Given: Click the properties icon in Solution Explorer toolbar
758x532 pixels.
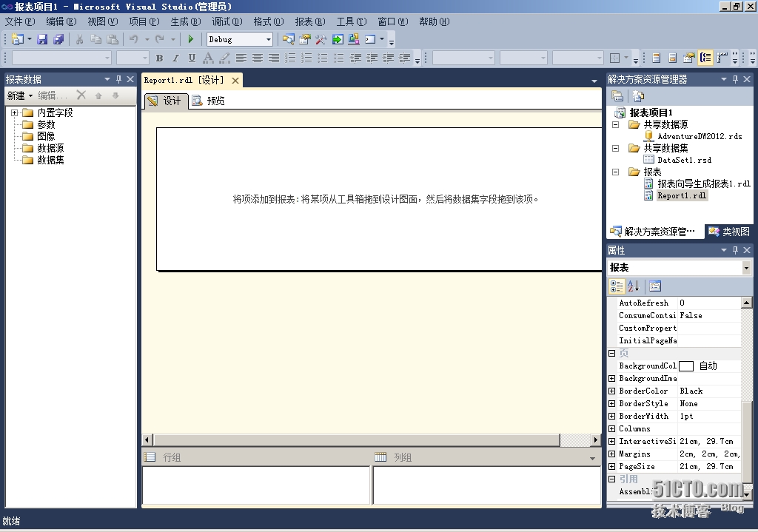Looking at the screenshot, I should click(617, 96).
